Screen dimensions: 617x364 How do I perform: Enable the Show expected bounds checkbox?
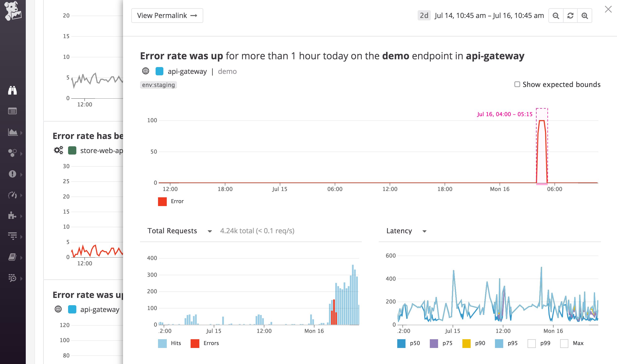tap(517, 84)
